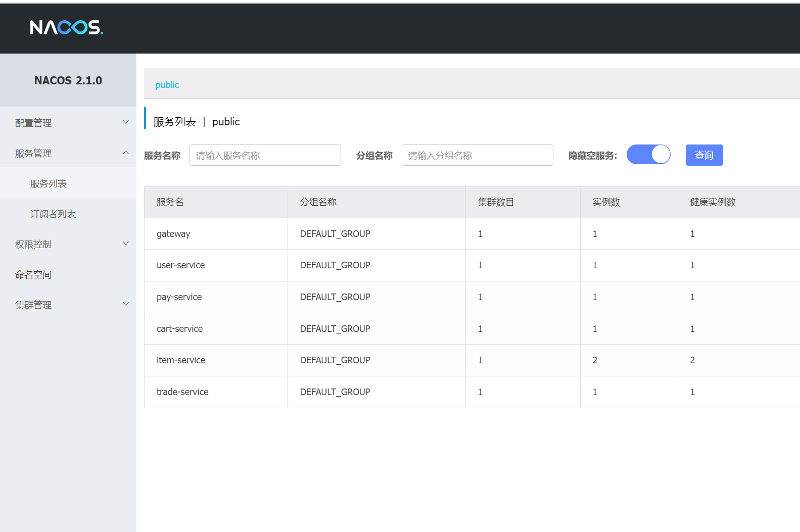800x532 pixels.
Task: Click the NACOS logo in header
Action: point(66,27)
